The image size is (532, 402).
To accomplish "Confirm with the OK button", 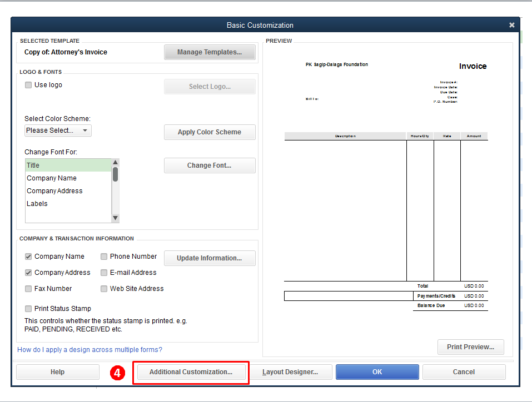I will 377,372.
